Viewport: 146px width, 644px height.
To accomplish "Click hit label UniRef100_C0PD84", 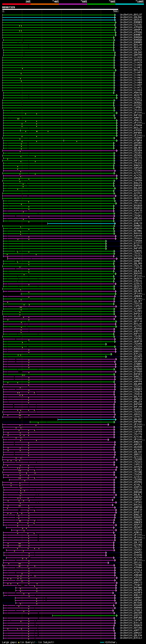I will [131, 241].
